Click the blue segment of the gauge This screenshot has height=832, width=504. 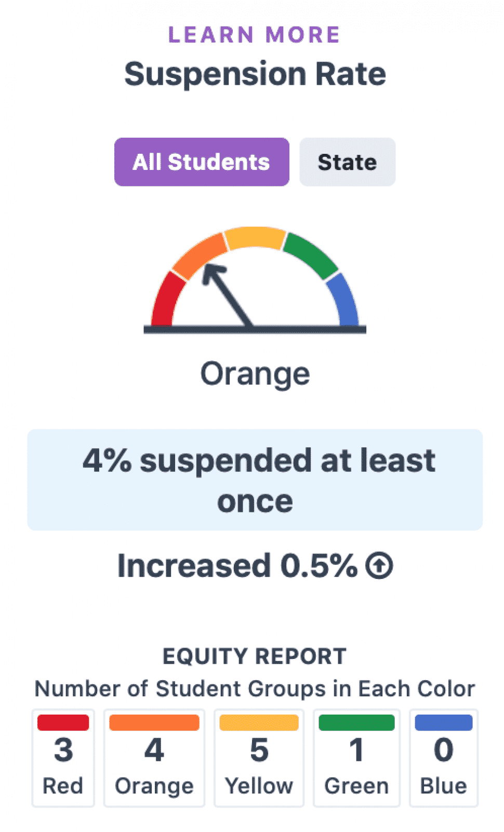[x=342, y=300]
